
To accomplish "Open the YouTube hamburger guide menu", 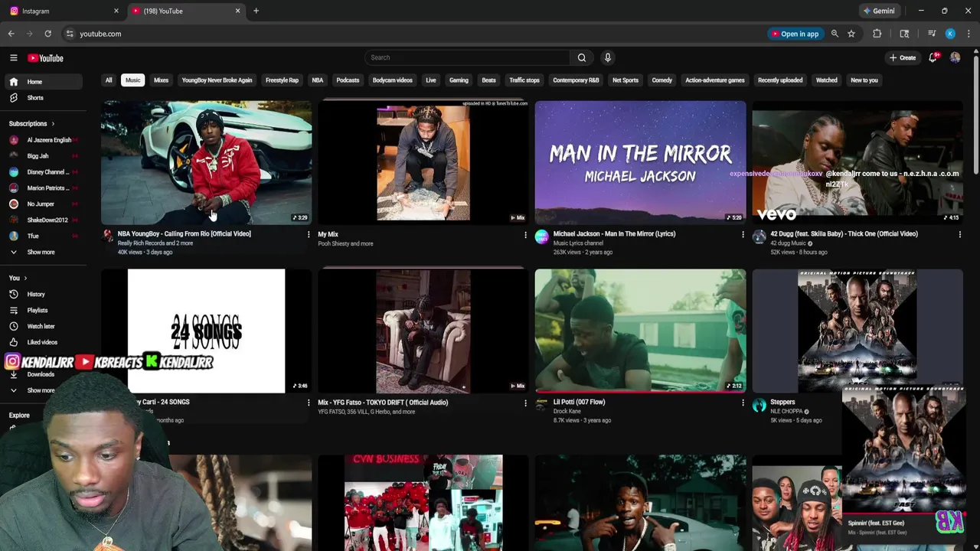I will pos(13,58).
